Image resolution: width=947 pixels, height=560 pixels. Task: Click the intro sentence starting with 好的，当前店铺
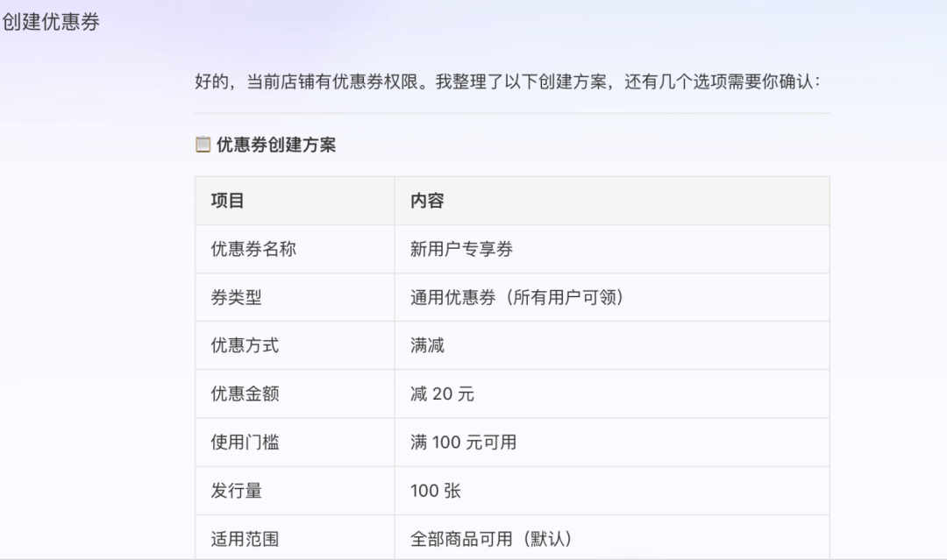click(x=508, y=82)
